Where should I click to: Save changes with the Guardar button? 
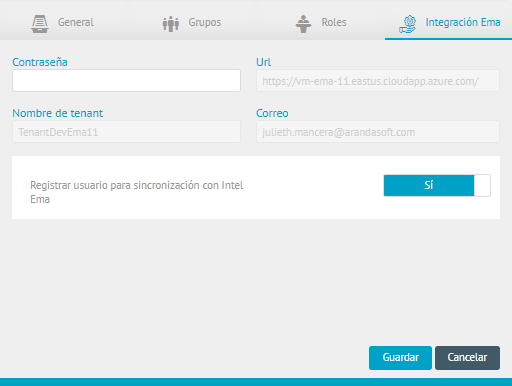[400, 358]
